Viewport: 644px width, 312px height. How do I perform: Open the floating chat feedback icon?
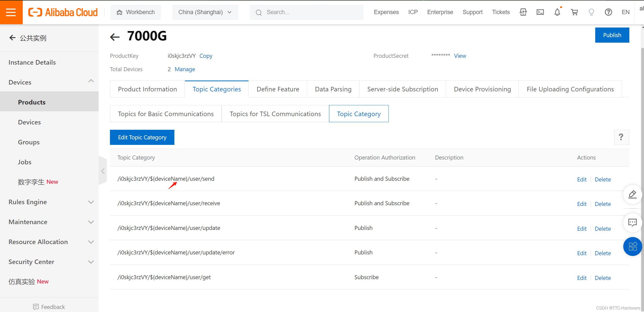coord(632,222)
